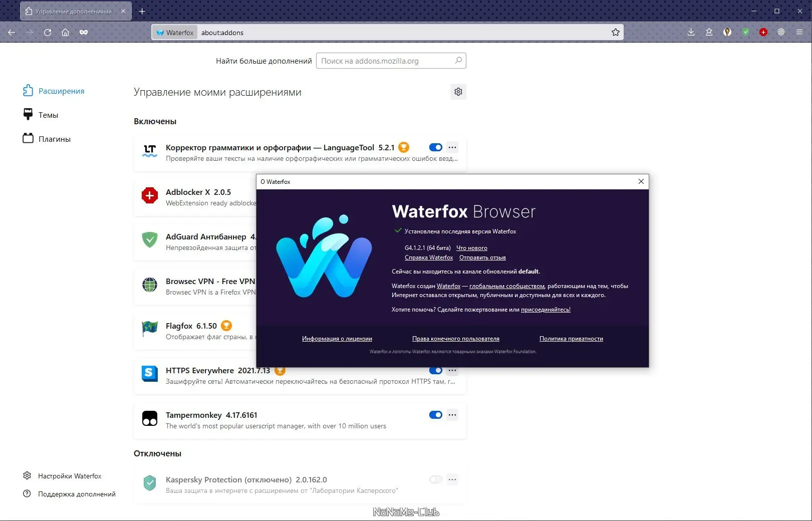This screenshot has height=521, width=812.
Task: Select the Расширения sidebar category
Action: (54, 91)
